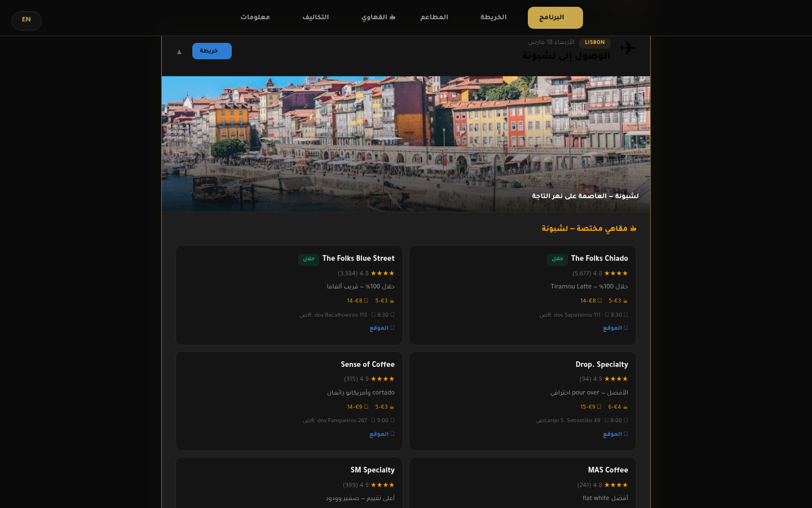Click the heading مقاهي مختصة – لشبونة

[584, 229]
